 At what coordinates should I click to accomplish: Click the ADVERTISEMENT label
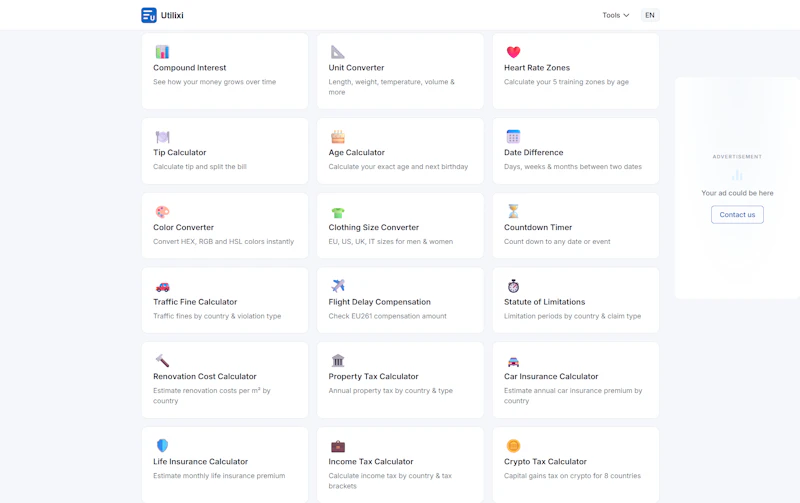click(737, 157)
